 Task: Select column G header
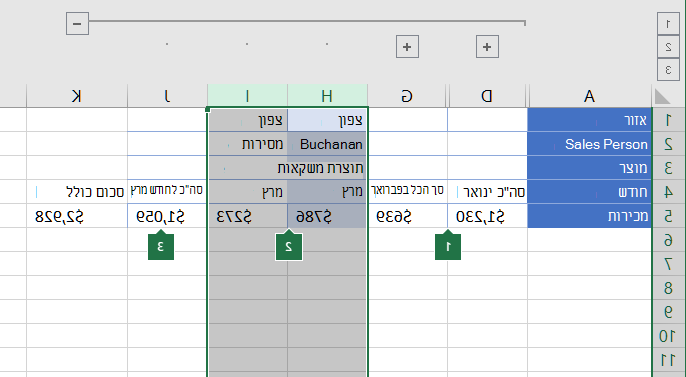(407, 96)
